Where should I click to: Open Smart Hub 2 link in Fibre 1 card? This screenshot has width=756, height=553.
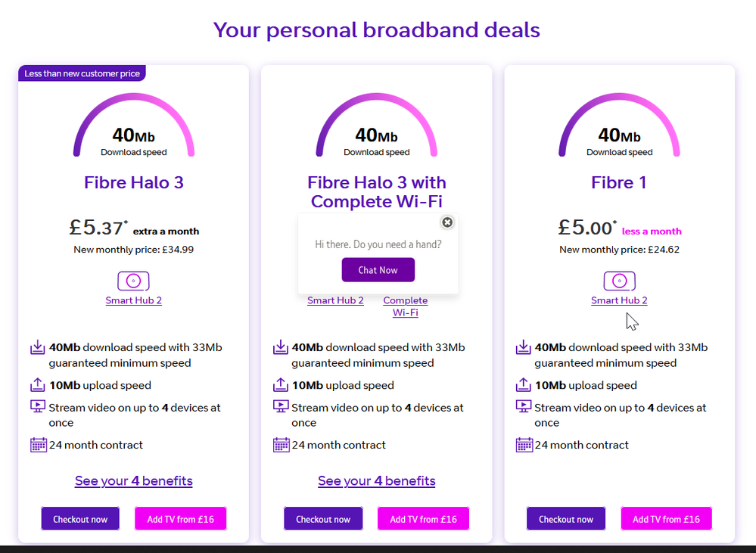click(x=619, y=300)
